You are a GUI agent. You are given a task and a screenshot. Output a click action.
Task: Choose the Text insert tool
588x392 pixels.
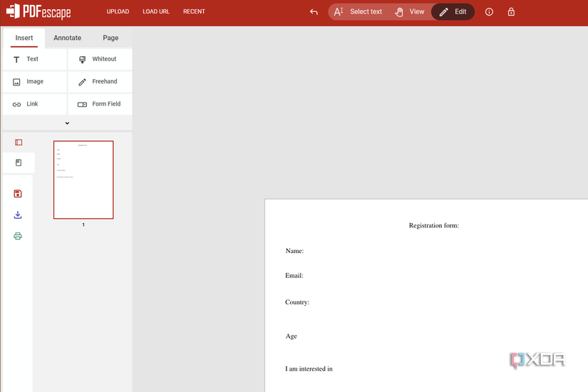[x=34, y=59]
